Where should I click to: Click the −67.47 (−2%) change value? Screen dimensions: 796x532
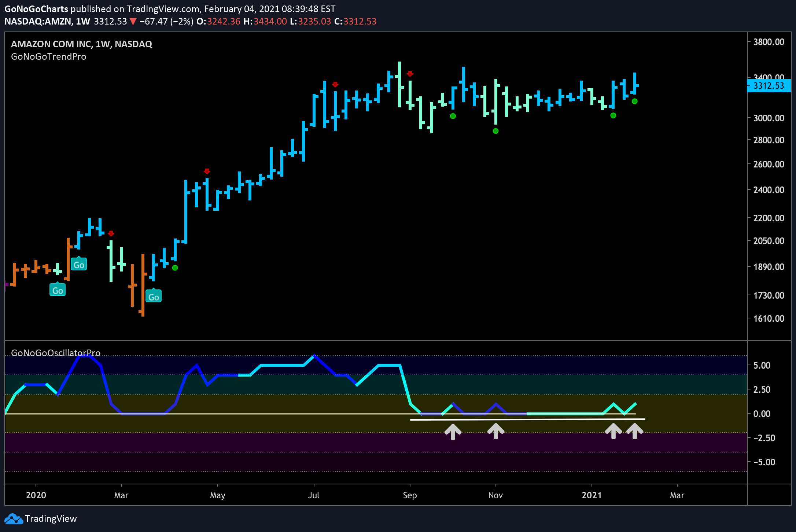click(166, 21)
